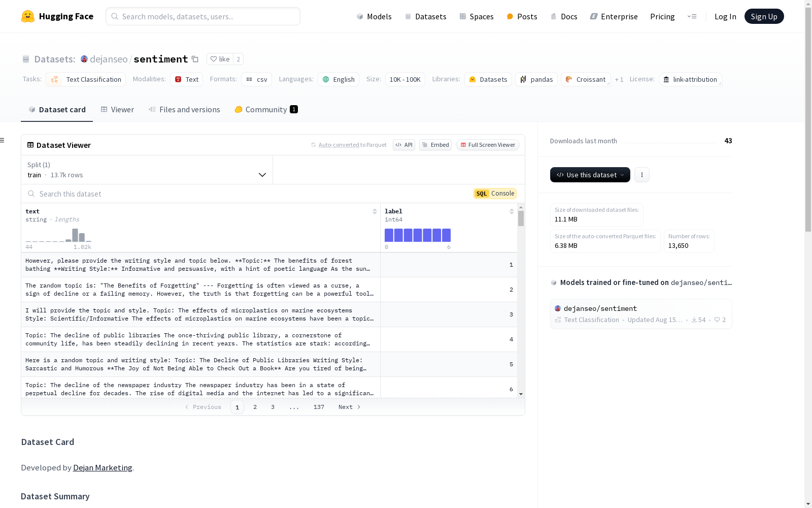Switch to the Viewer tab

pos(117,110)
